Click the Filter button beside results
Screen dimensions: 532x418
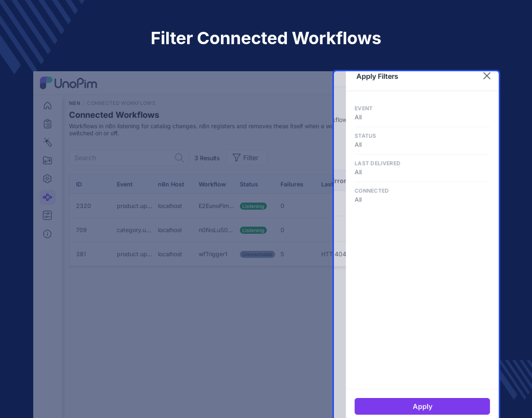click(247, 158)
